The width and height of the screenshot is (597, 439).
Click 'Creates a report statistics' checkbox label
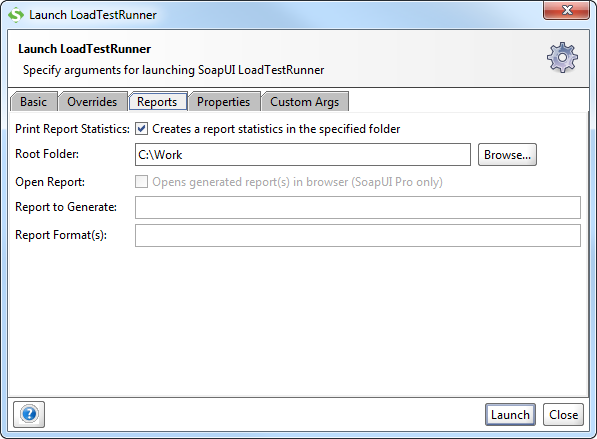point(276,129)
